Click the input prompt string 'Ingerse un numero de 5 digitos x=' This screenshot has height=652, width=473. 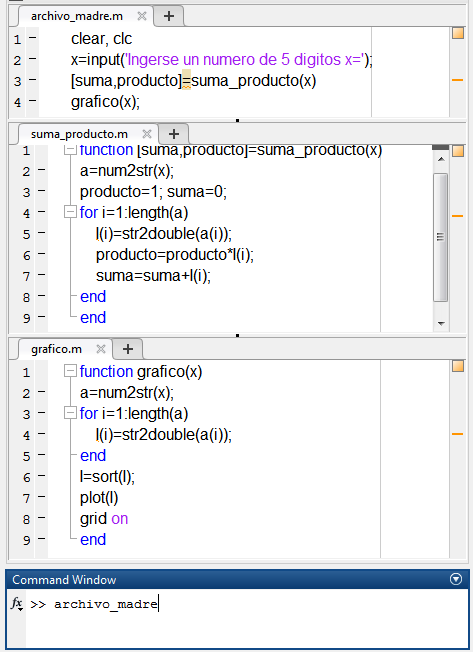[245, 59]
